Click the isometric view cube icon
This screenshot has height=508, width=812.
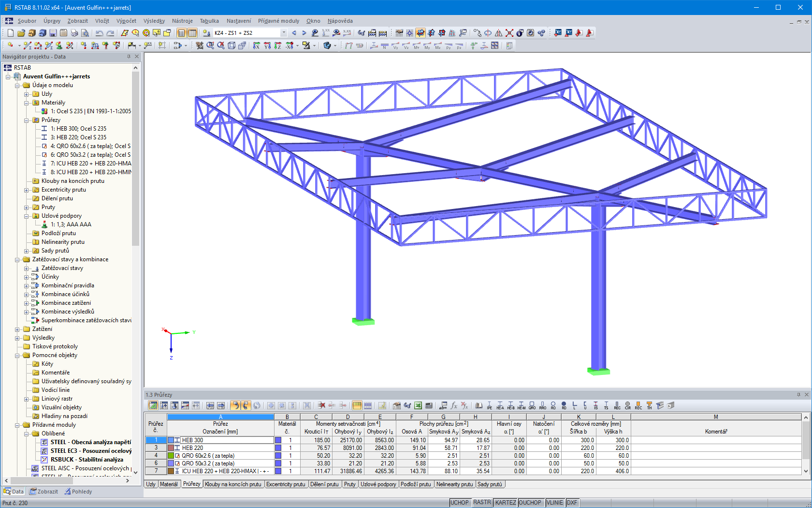pos(232,45)
